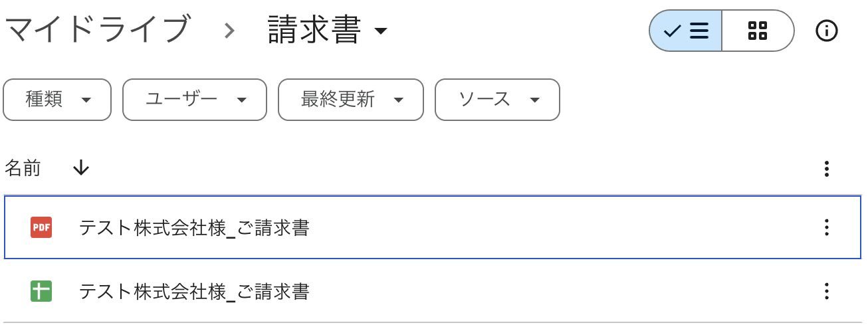Click the PDF file type icon
Image resolution: width=868 pixels, height=327 pixels.
coord(41,228)
